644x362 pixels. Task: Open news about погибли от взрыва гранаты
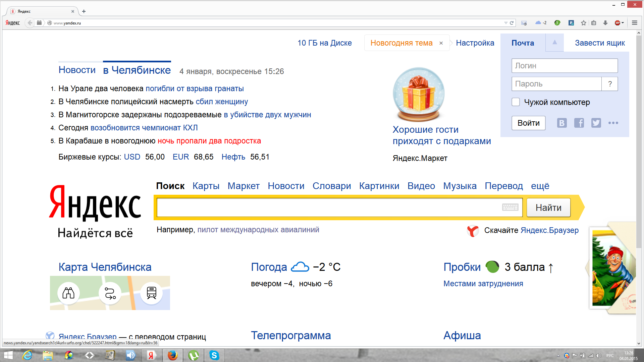pos(195,88)
